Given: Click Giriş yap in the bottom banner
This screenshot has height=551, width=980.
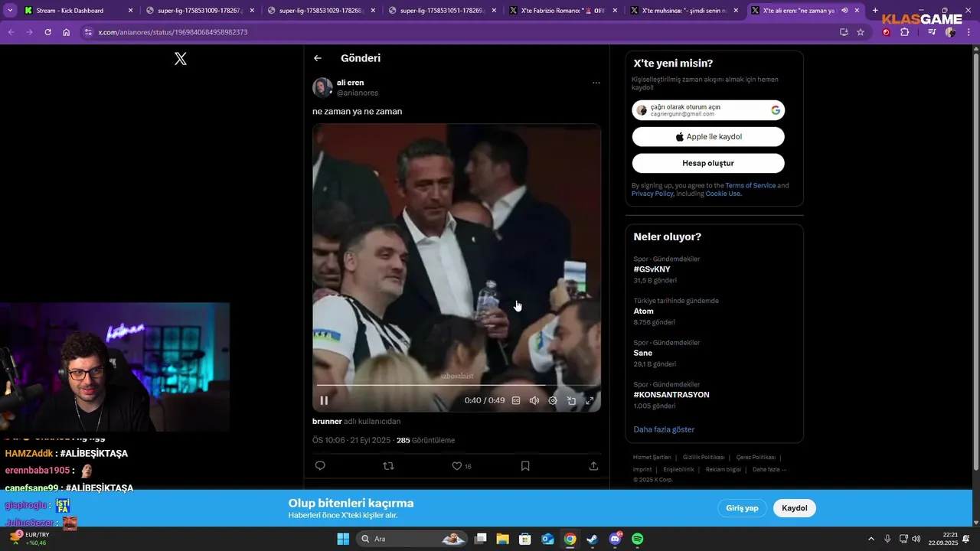Looking at the screenshot, I should pos(742,508).
